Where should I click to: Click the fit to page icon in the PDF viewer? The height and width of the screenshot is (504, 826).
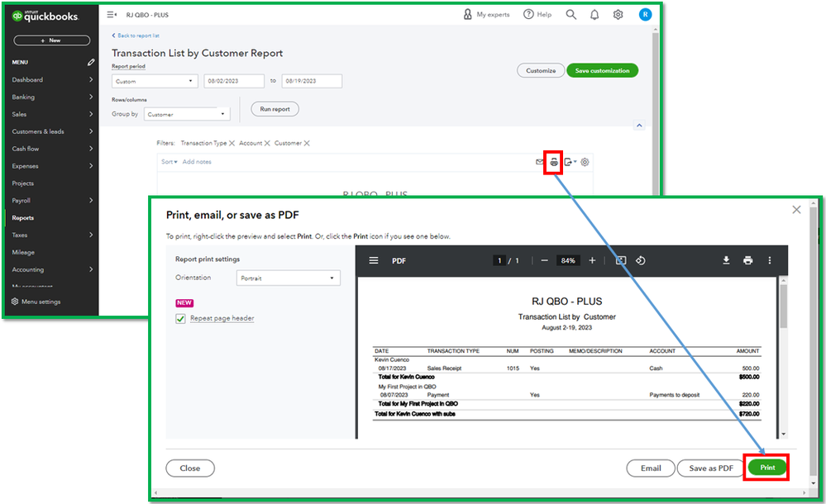pos(621,261)
